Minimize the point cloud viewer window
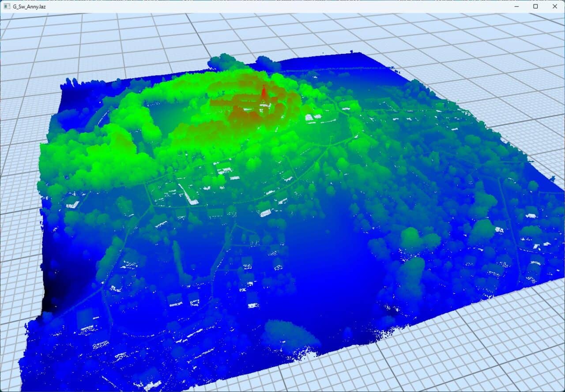Image resolution: width=565 pixels, height=392 pixels. (516, 6)
